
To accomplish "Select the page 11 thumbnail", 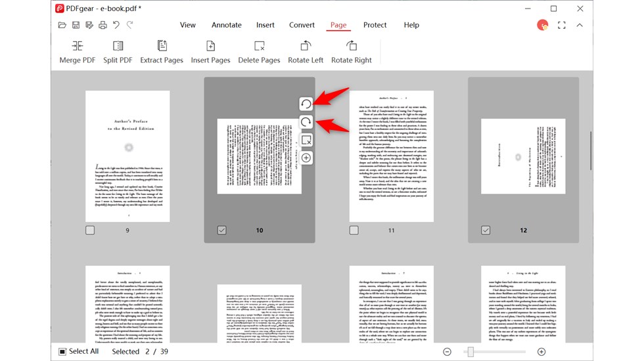I will [392, 156].
